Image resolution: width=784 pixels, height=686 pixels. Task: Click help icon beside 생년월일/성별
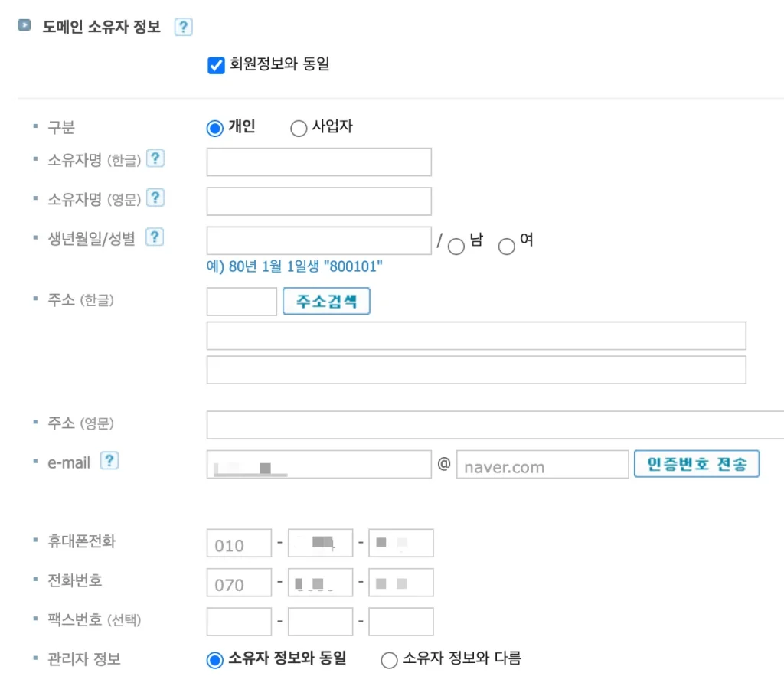click(x=155, y=237)
